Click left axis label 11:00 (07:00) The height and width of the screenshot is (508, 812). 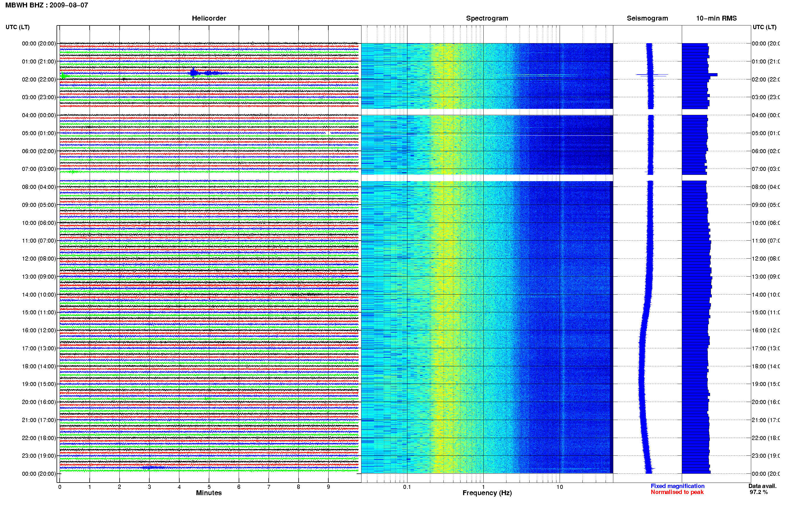pos(39,241)
